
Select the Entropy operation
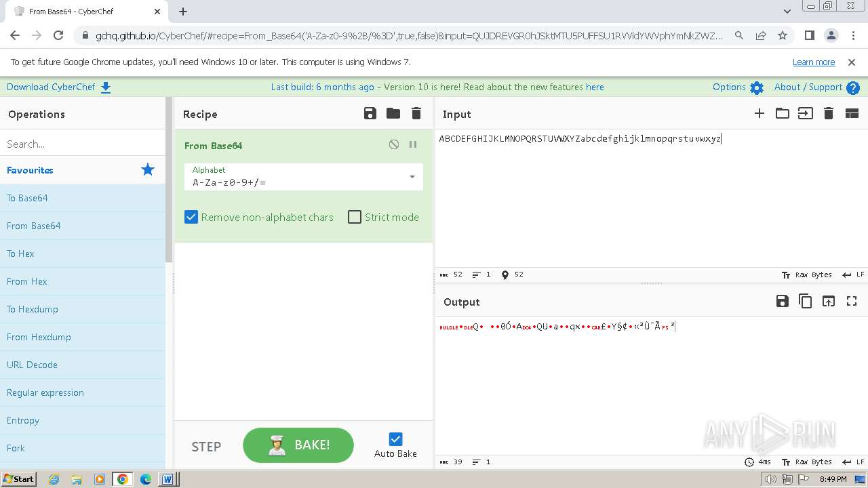(x=83, y=420)
